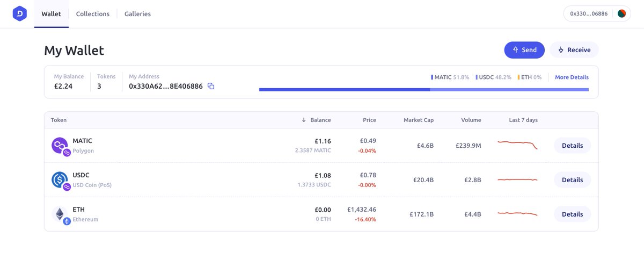Click the £172.1B market cap value
This screenshot has width=644, height=273.
tap(422, 214)
